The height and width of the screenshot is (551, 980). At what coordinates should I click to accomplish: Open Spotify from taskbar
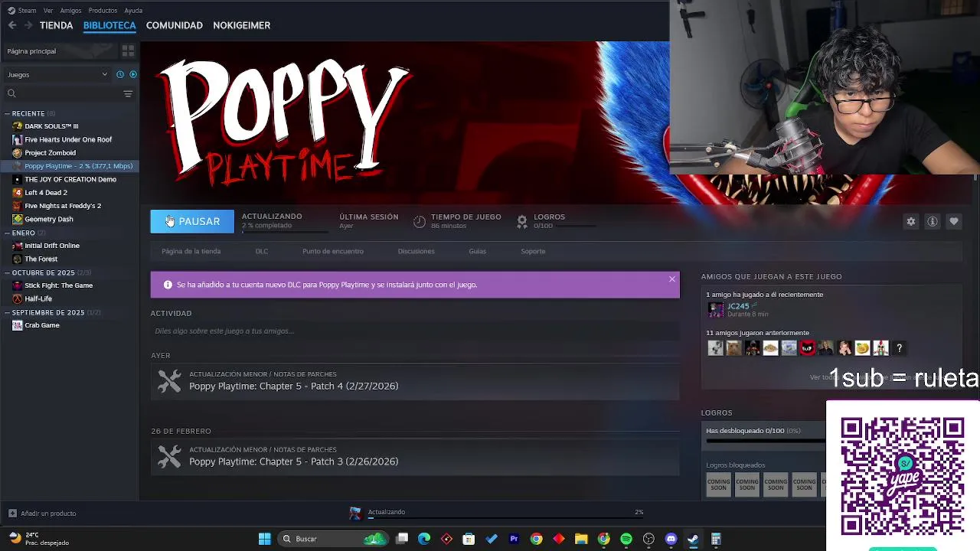point(626,539)
